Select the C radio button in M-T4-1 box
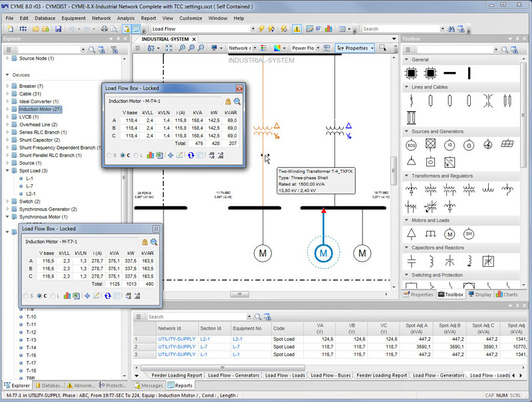 click(123, 155)
